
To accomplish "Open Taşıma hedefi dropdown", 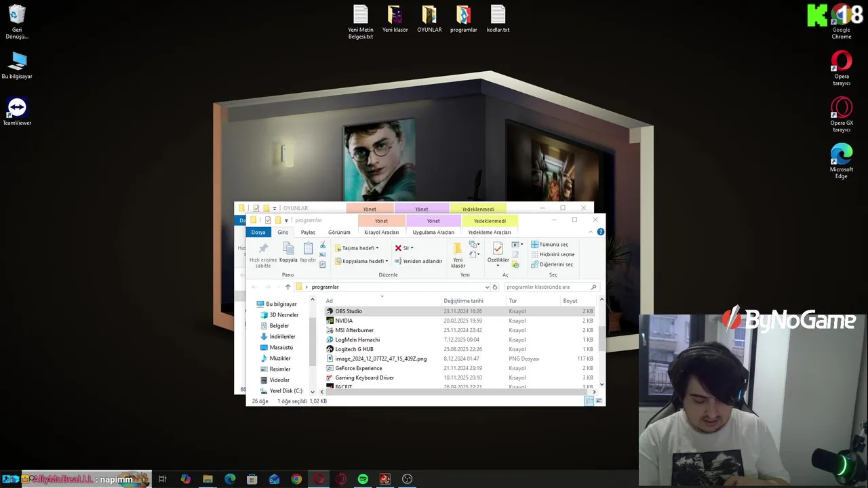I will point(357,248).
